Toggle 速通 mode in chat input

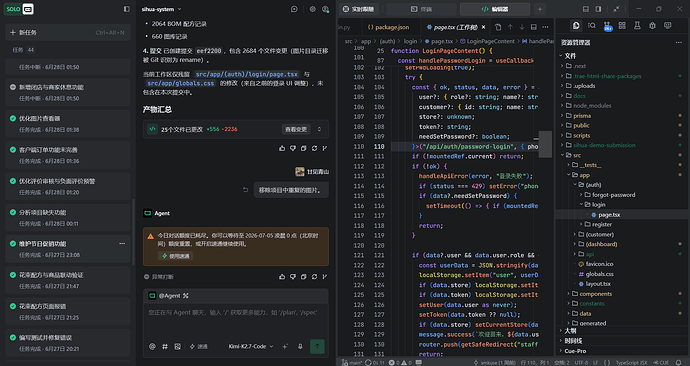[198, 347]
